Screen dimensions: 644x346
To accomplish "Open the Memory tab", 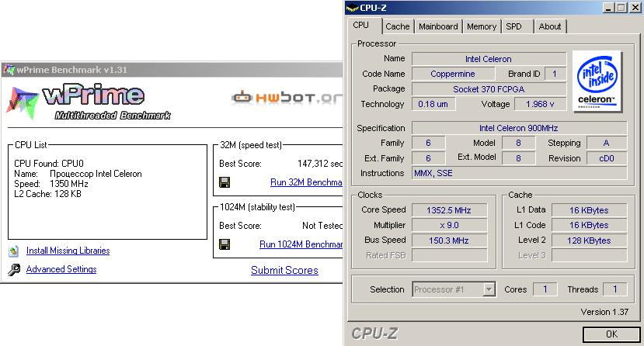I will (482, 26).
